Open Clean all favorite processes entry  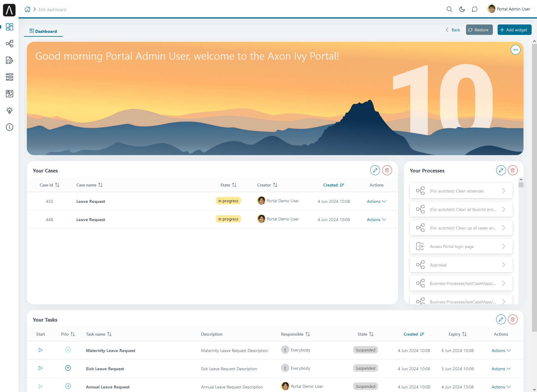[461, 209]
